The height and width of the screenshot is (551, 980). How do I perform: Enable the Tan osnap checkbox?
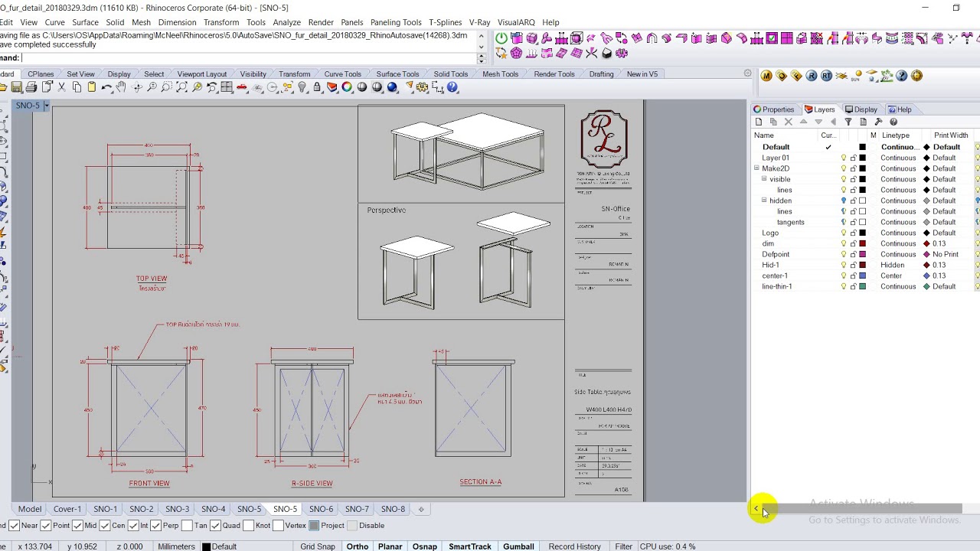pos(187,526)
